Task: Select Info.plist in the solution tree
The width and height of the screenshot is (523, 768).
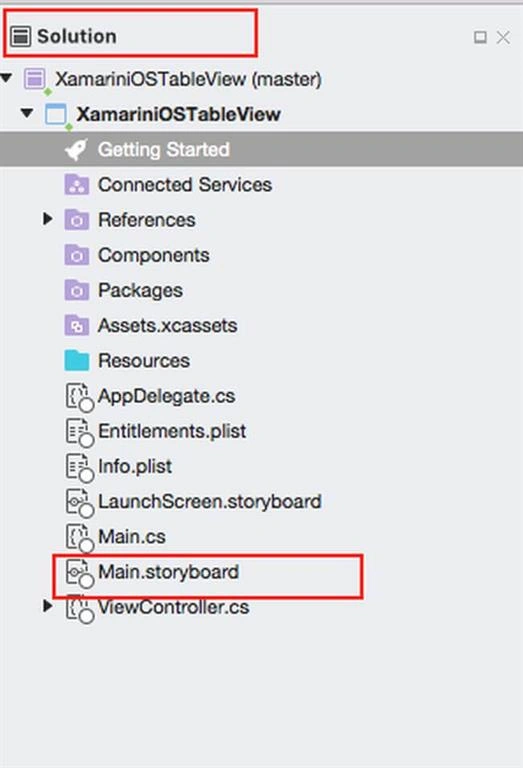Action: [x=135, y=467]
